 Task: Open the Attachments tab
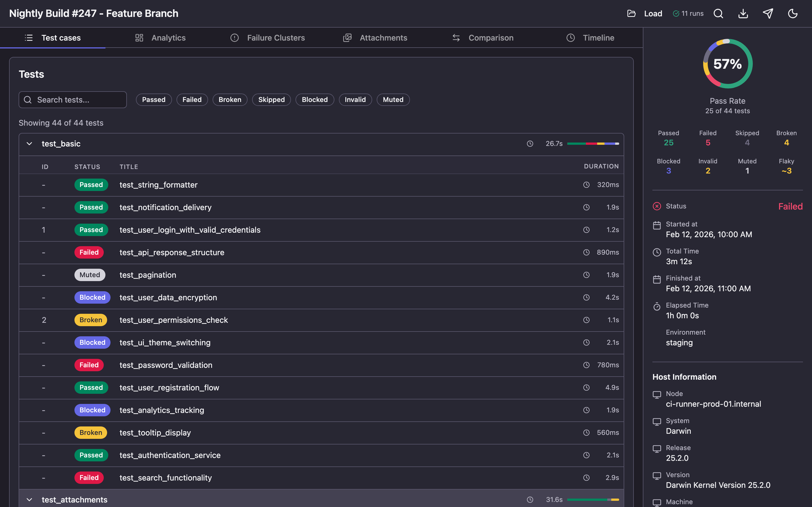[383, 37]
